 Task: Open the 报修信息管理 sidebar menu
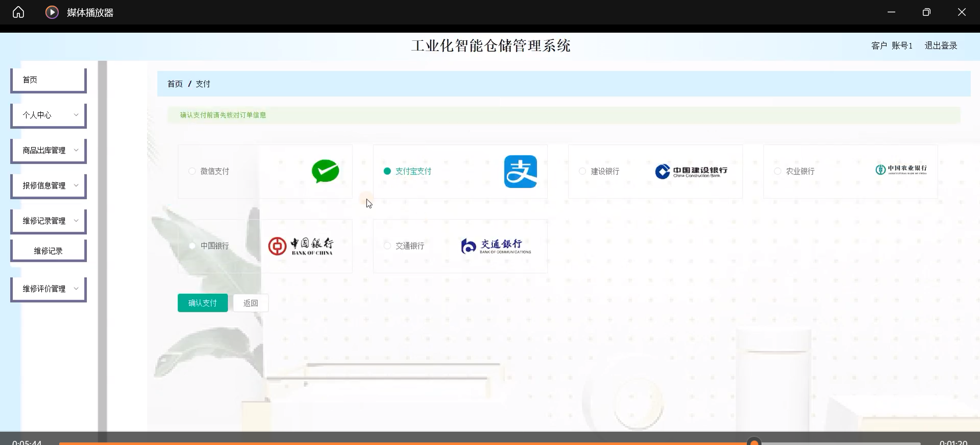pyautogui.click(x=48, y=186)
